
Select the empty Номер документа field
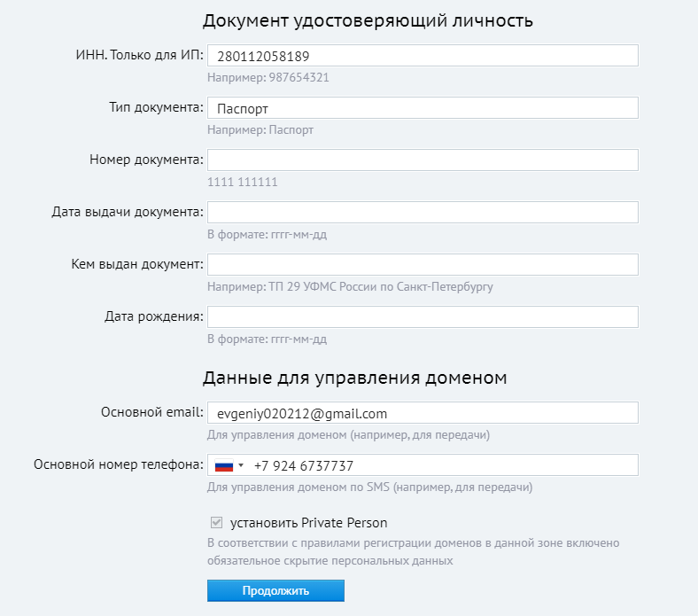[x=423, y=160]
